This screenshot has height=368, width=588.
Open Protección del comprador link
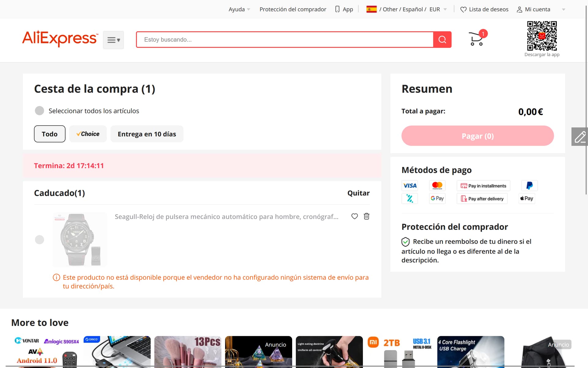tap(293, 9)
